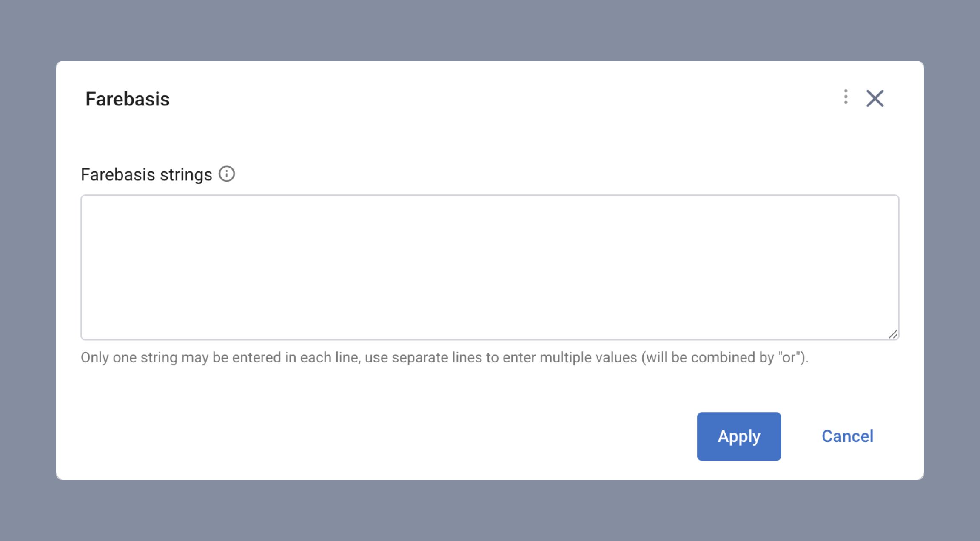Screen dimensions: 980x541
Task: Click the text area resize handle
Action: 893,334
